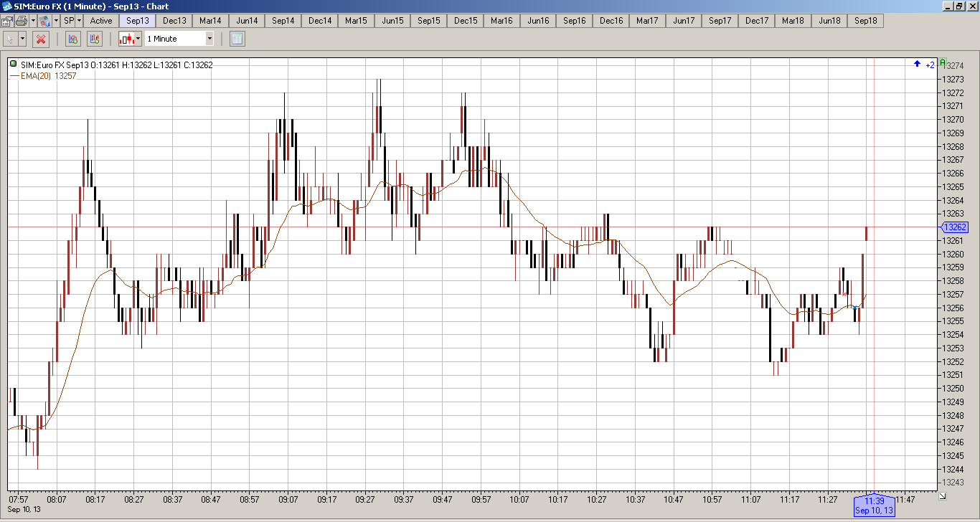This screenshot has width=980, height=522.
Task: Click the 07:57 time axis label
Action: 19,499
